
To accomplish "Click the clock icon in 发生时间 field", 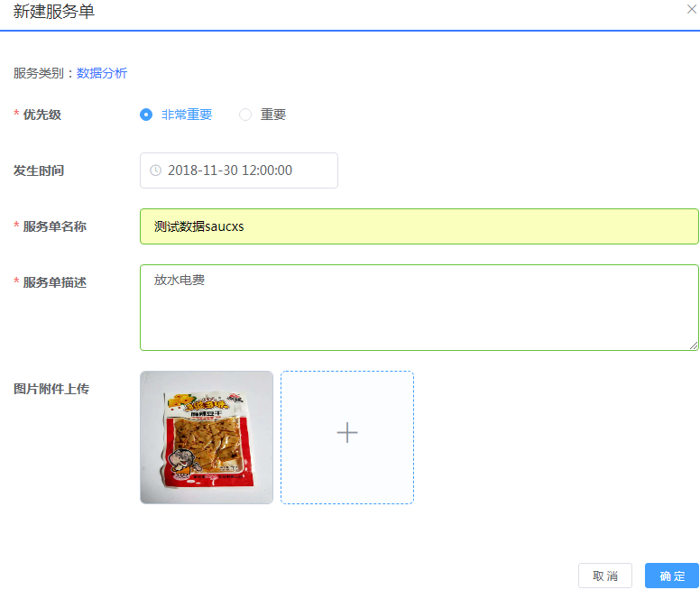I will pyautogui.click(x=155, y=170).
